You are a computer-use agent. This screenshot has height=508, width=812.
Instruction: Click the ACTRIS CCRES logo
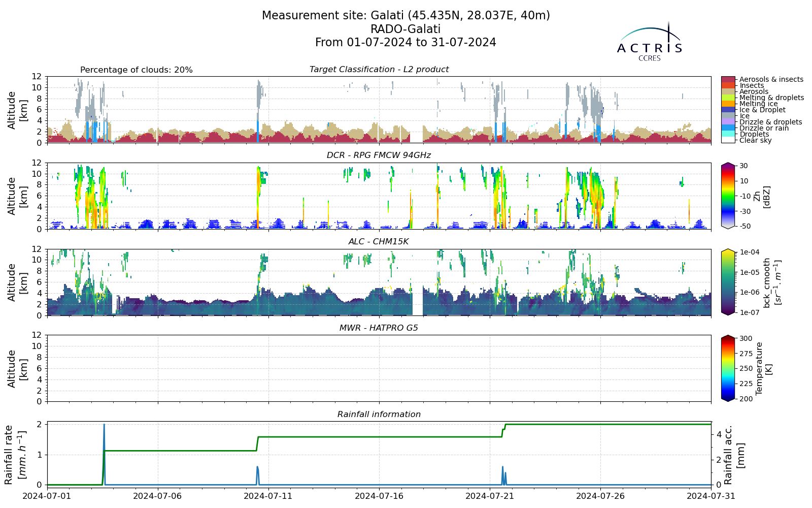(x=650, y=42)
